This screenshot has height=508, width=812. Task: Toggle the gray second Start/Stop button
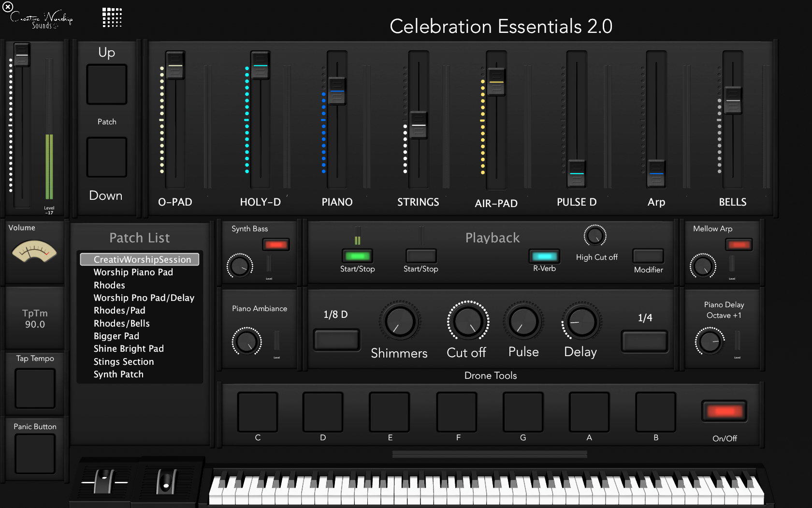[421, 256]
